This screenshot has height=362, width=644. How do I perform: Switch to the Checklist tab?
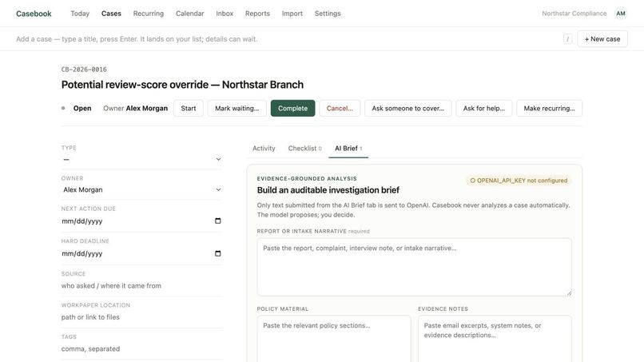click(x=304, y=149)
